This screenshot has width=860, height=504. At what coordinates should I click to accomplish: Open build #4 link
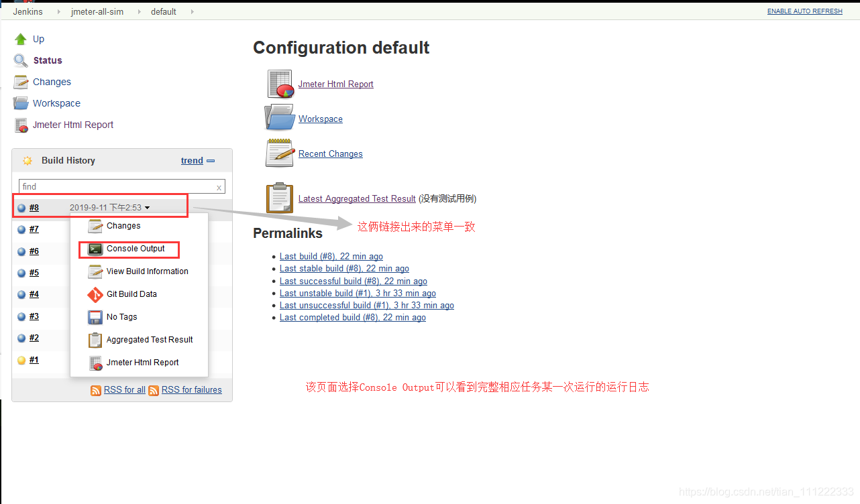[34, 294]
